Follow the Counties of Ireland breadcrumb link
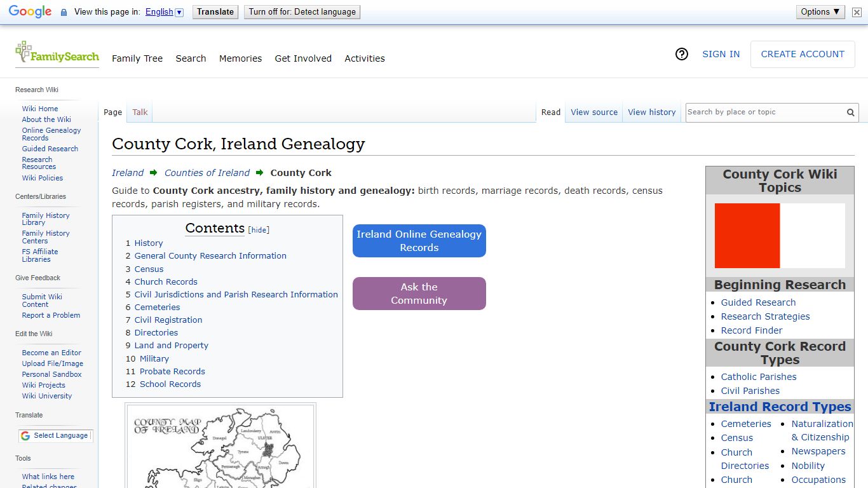The width and height of the screenshot is (868, 488). [207, 173]
